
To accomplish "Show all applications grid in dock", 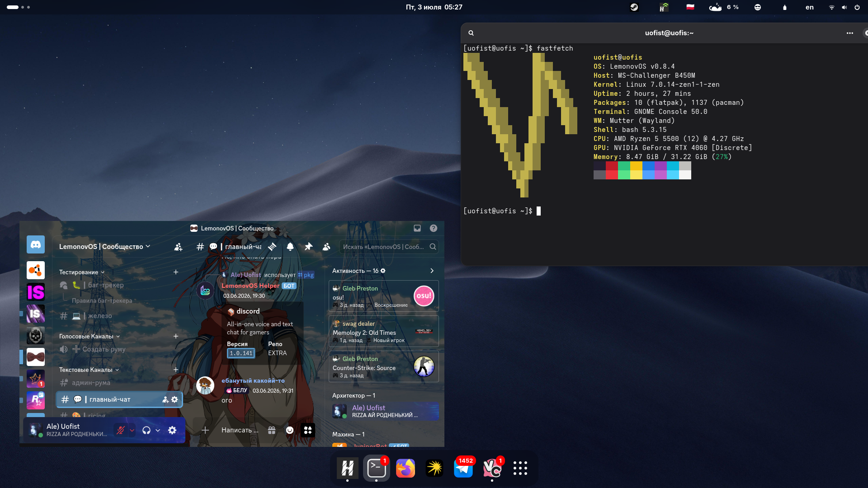I will tap(520, 468).
